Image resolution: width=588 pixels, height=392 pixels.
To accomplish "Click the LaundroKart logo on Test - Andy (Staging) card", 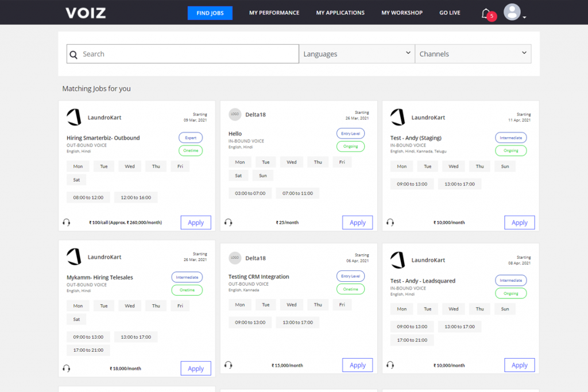I will 398,117.
